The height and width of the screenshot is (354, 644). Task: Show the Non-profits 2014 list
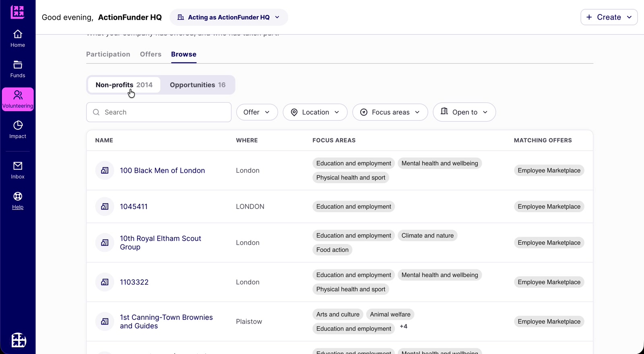(x=124, y=85)
